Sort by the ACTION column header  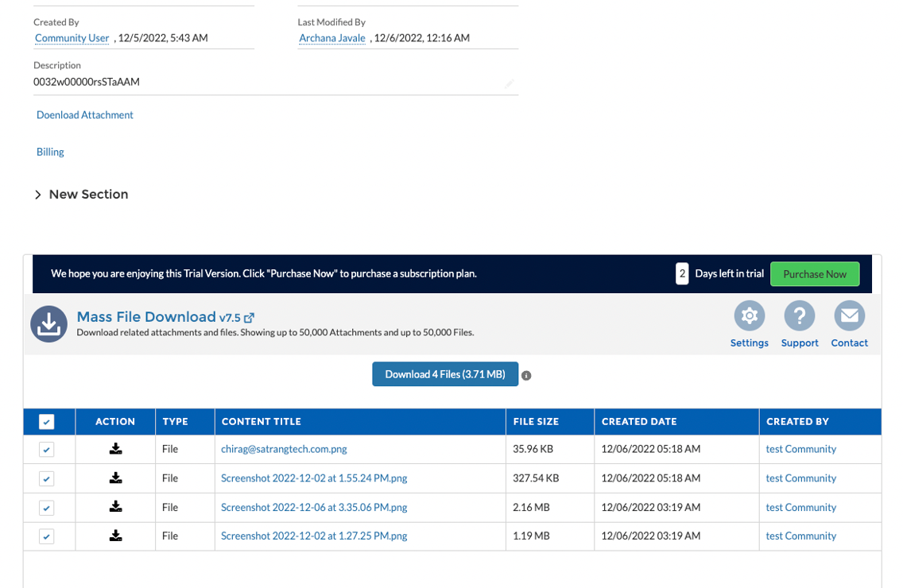tap(115, 422)
